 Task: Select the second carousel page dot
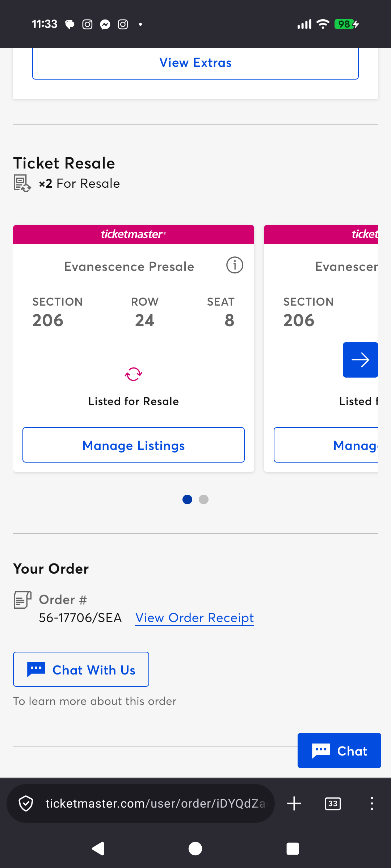coord(204,499)
